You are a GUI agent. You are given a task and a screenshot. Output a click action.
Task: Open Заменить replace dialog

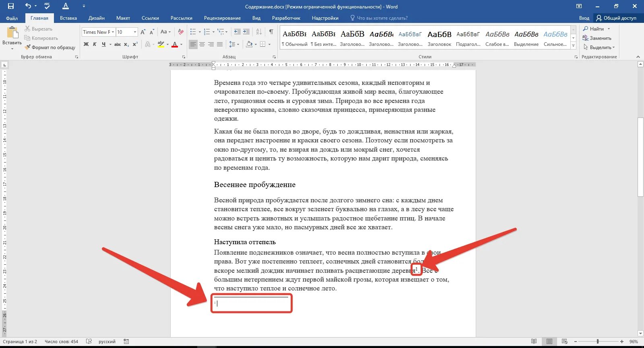point(597,38)
